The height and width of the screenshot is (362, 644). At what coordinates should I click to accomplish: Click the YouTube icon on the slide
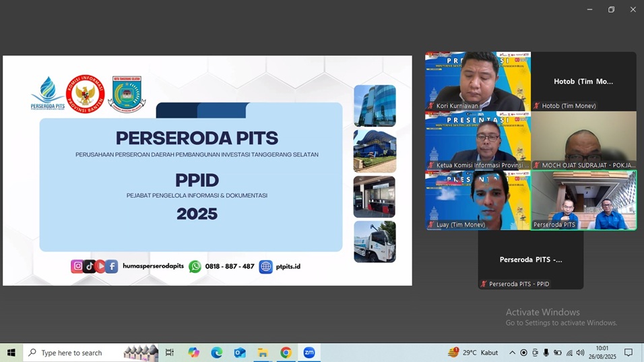click(100, 266)
